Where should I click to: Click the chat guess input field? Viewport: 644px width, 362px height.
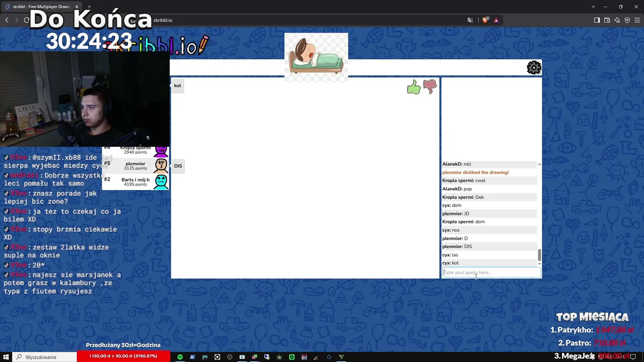tap(491, 273)
